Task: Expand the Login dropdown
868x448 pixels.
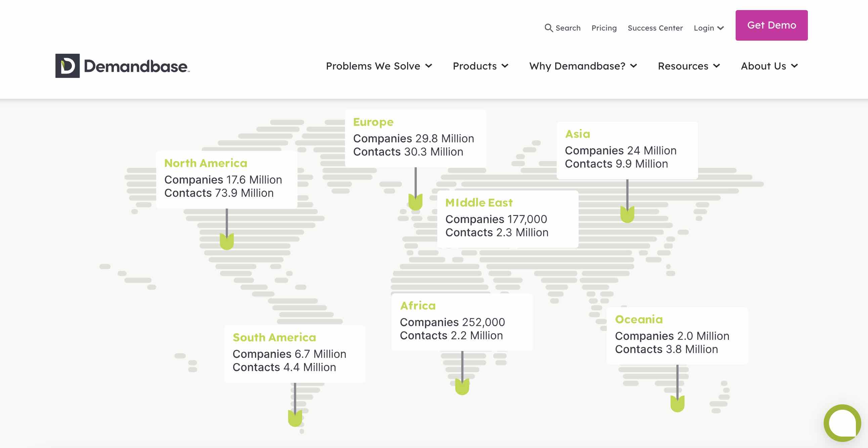Action: tap(708, 28)
